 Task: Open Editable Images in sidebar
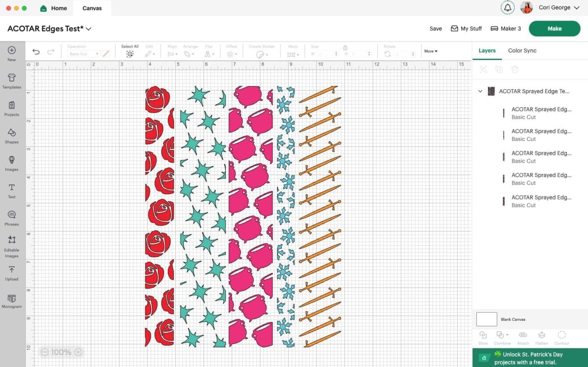12,246
